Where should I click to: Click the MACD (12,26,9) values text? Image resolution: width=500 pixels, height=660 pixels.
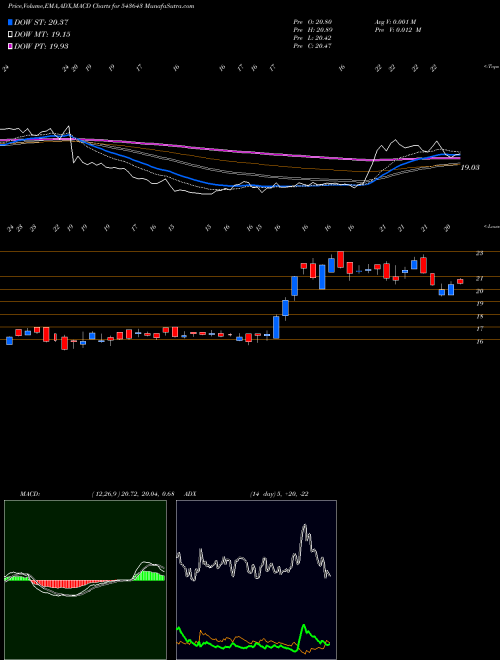[133, 494]
